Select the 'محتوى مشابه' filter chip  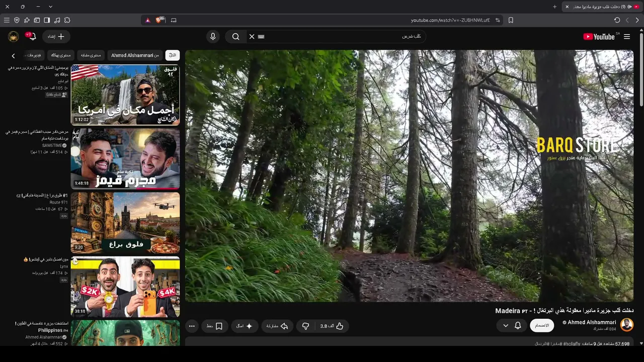[91, 55]
